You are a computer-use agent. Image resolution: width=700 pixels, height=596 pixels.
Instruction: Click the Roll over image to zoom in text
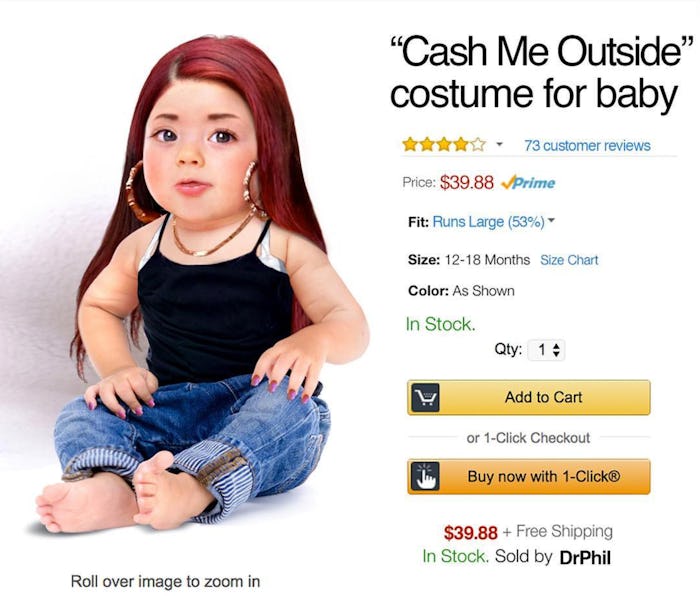click(165, 582)
